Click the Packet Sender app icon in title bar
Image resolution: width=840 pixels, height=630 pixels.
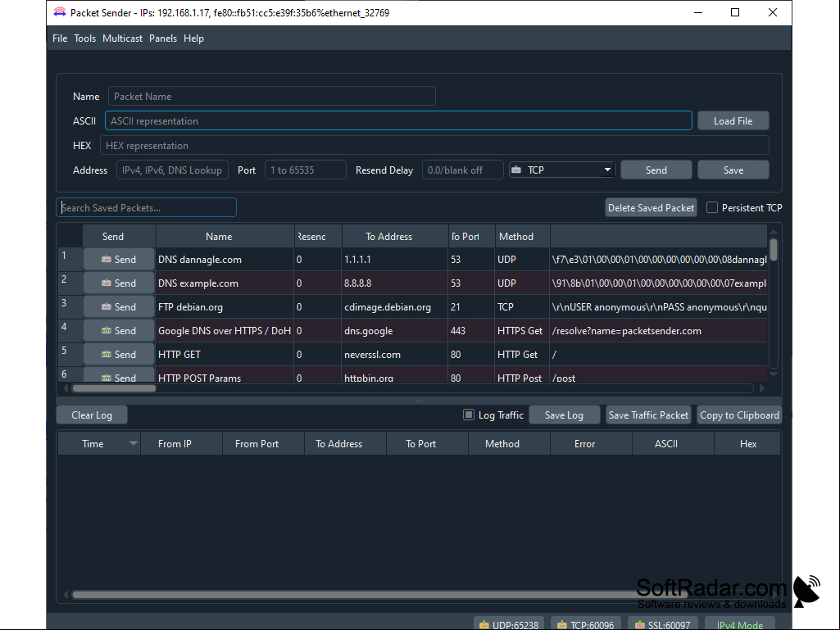click(x=60, y=12)
